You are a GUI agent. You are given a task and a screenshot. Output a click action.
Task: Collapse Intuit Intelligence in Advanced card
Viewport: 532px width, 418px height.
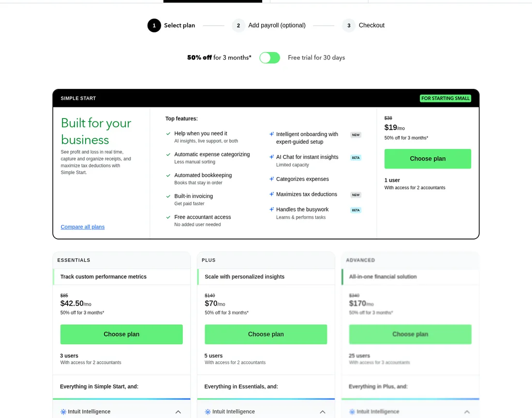[467, 412]
